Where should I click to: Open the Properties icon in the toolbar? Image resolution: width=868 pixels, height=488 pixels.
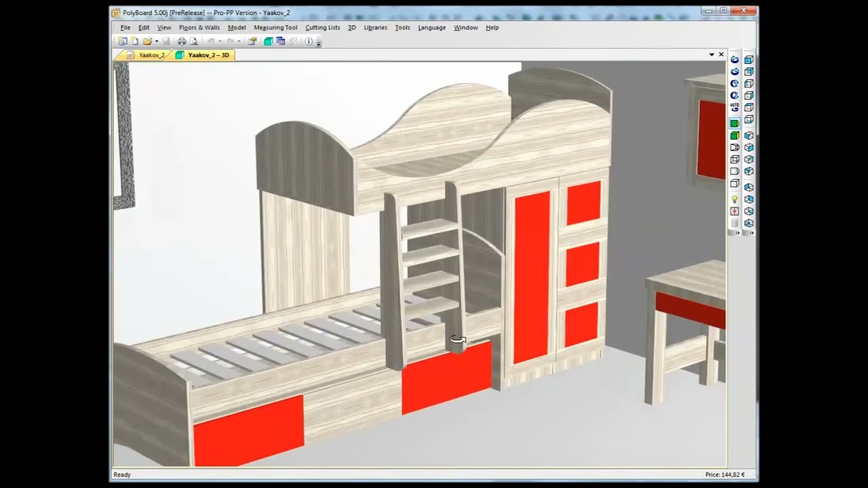[252, 41]
